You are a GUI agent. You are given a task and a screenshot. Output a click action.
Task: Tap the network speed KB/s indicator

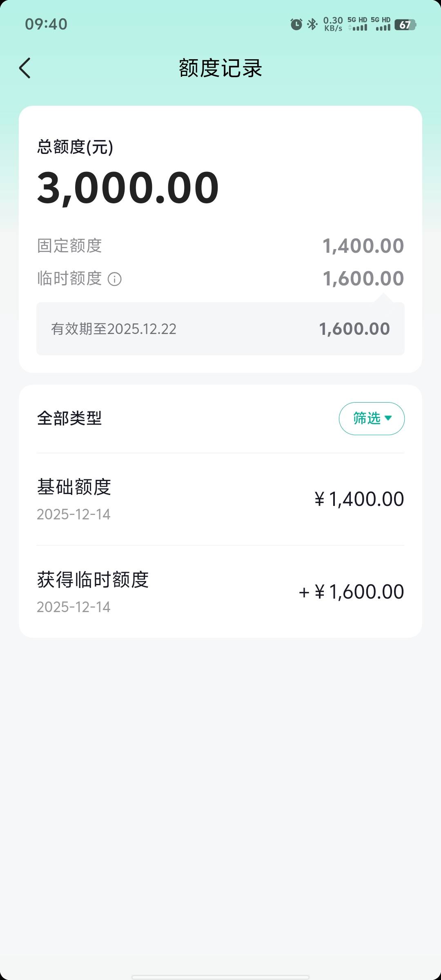333,24
